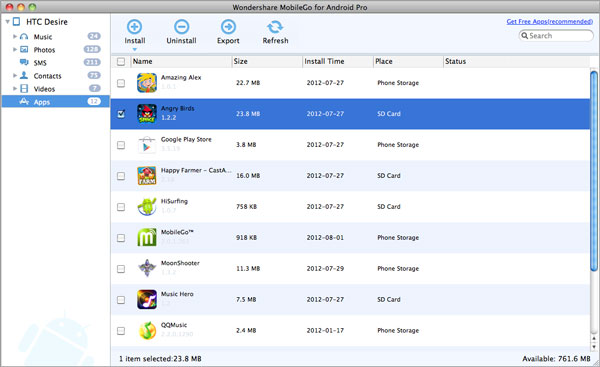The width and height of the screenshot is (600, 367).
Task: Click the Google Play Store app icon
Action: [x=147, y=145]
